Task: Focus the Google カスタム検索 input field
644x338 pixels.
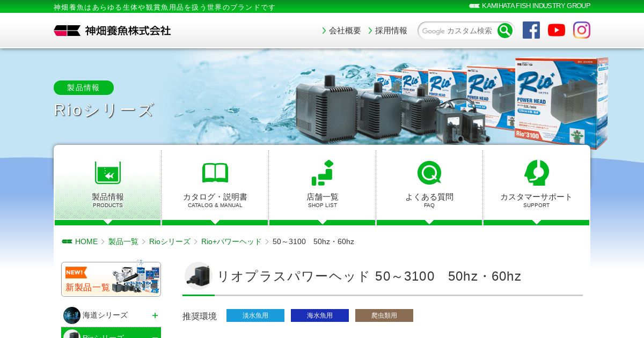Action: (458, 31)
